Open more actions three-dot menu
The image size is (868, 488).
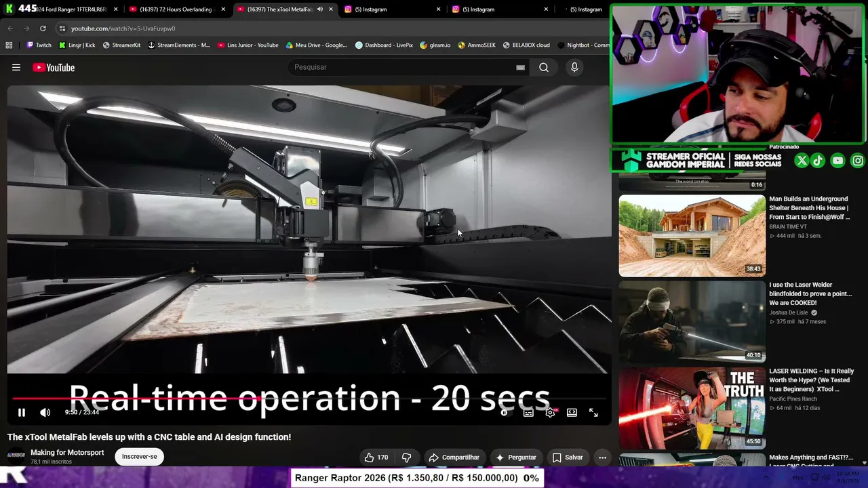[x=602, y=457]
